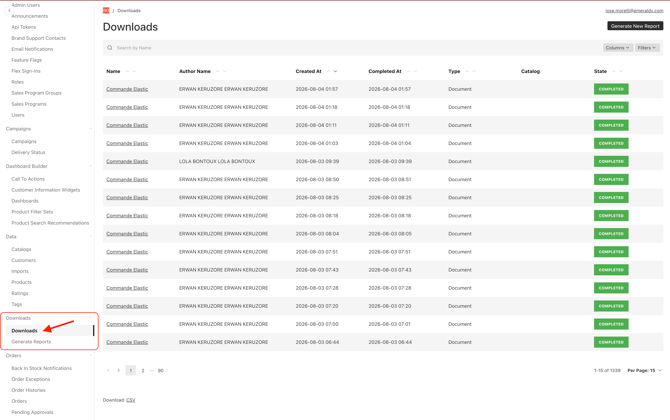Sort Type column descending arrow
This screenshot has height=420, width=670.
coord(474,71)
